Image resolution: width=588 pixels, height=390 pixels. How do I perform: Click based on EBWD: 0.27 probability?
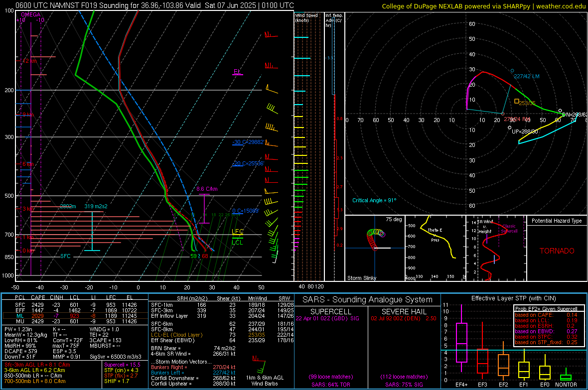click(546, 331)
